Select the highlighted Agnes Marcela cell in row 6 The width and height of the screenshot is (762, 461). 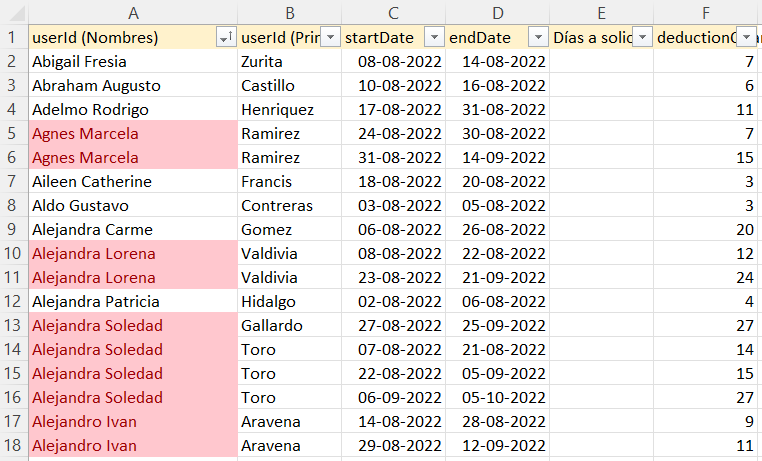coord(133,157)
